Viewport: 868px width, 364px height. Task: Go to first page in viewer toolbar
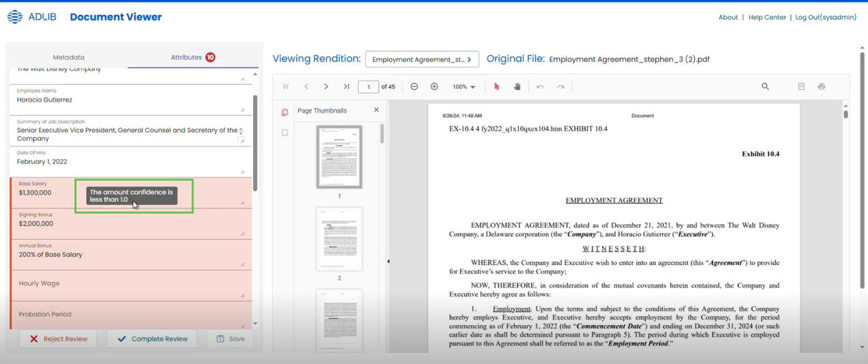tap(286, 87)
